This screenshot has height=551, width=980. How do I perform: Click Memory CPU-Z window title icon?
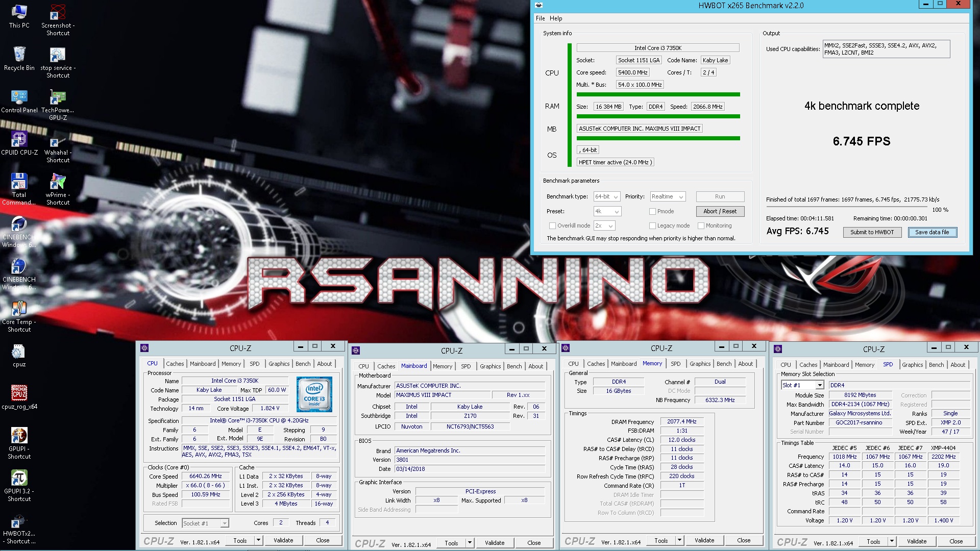pos(565,347)
